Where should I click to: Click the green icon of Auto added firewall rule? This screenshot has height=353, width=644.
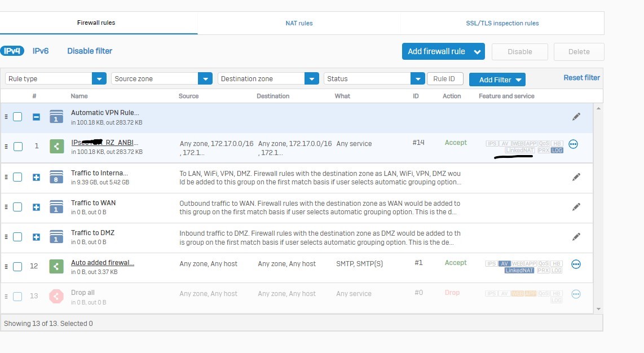pos(57,266)
